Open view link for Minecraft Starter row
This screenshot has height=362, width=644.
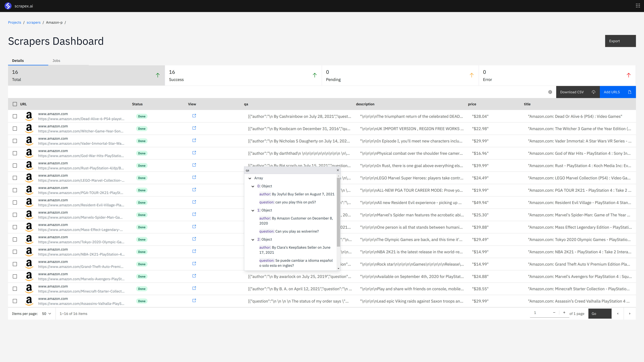coord(194,288)
